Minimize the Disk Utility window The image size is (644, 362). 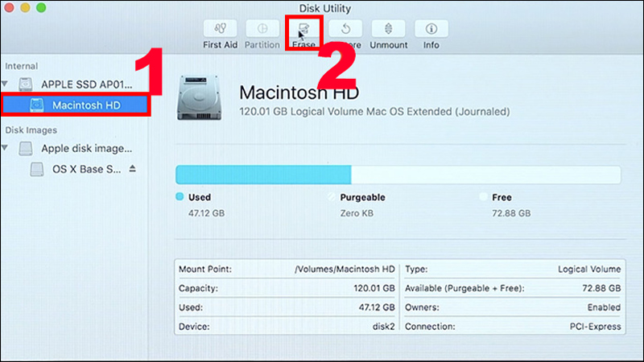pos(25,8)
